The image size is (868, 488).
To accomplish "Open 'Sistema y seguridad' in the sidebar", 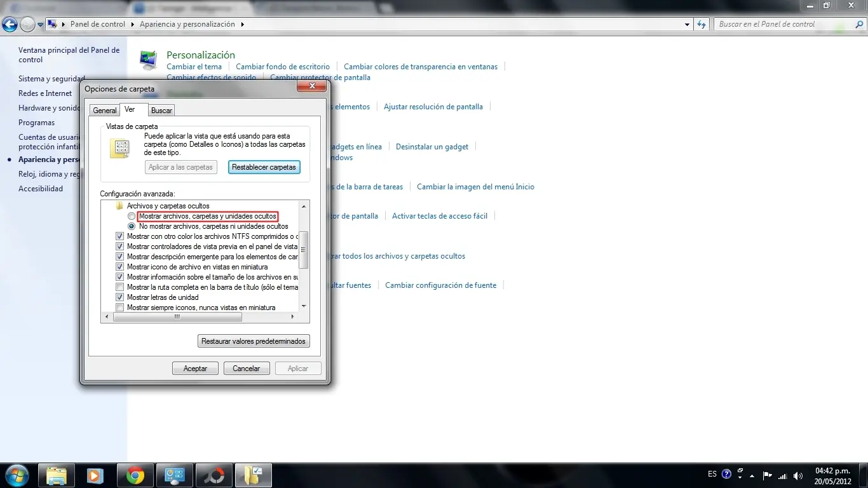I will click(x=51, y=79).
